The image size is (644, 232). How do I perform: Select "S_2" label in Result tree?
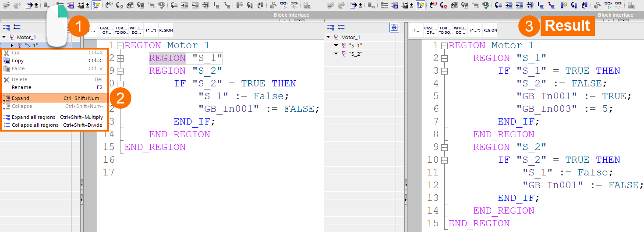[356, 54]
